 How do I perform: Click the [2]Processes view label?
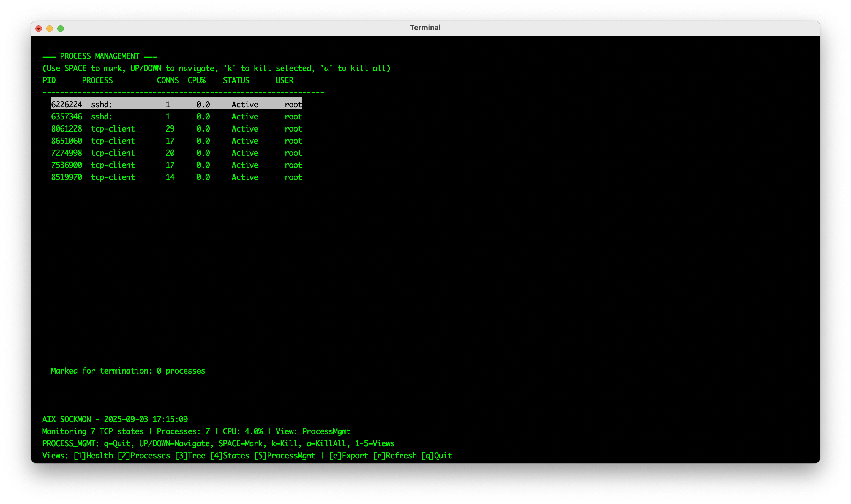click(x=144, y=456)
